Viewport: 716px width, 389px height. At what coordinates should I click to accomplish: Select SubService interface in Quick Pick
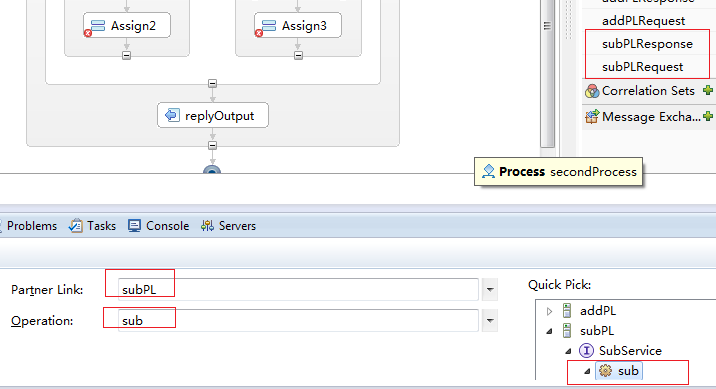coord(630,351)
